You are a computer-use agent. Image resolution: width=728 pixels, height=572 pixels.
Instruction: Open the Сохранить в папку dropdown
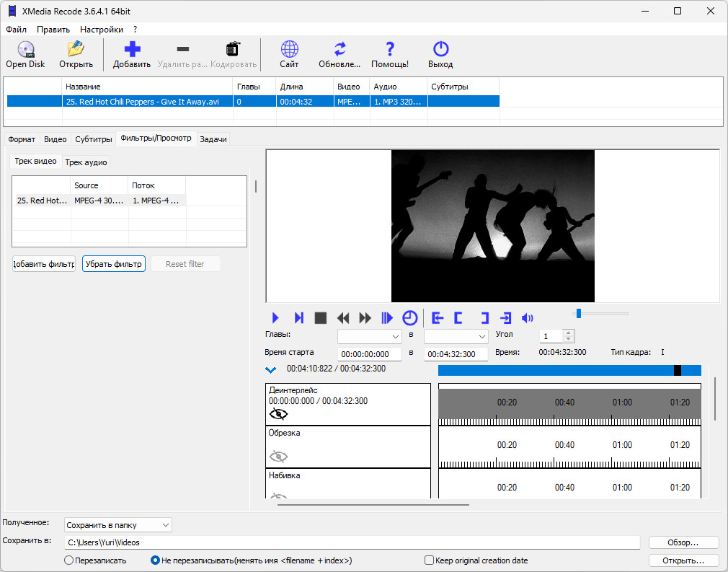coord(118,525)
